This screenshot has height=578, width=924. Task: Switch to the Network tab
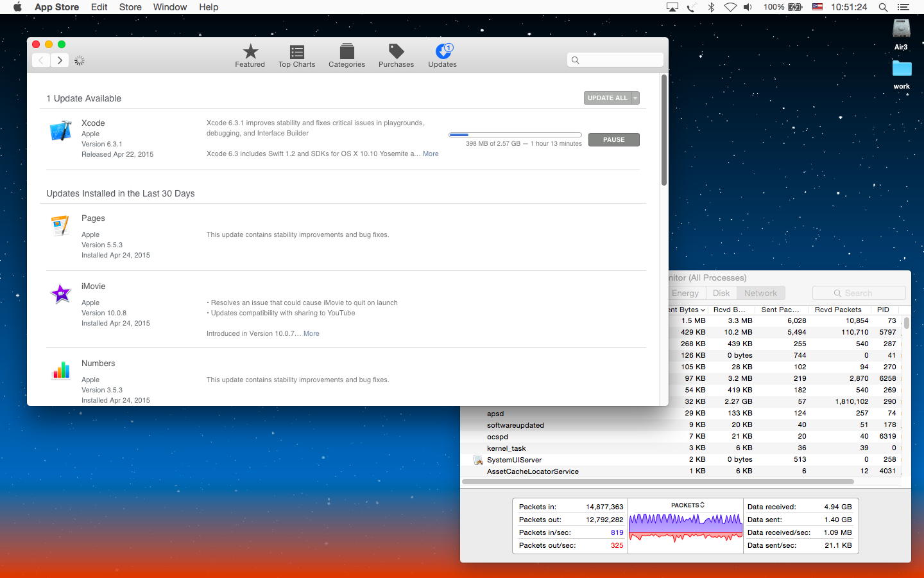pyautogui.click(x=760, y=293)
